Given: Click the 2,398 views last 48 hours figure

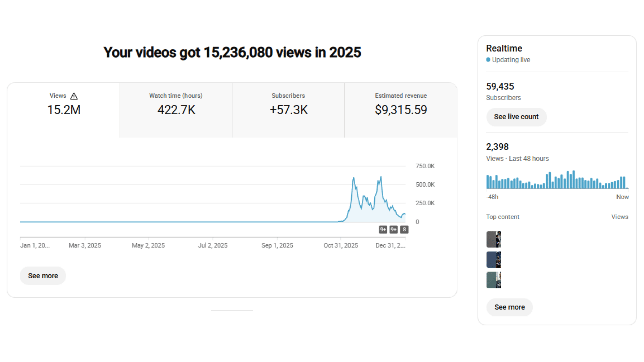Looking at the screenshot, I should click(x=497, y=147).
